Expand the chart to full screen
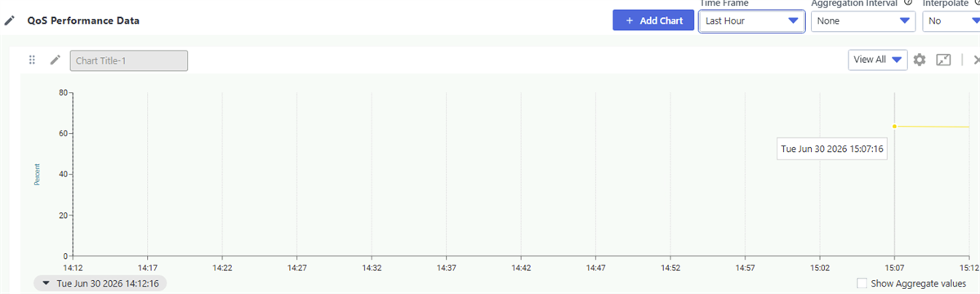This screenshot has width=980, height=294. pyautogui.click(x=943, y=60)
